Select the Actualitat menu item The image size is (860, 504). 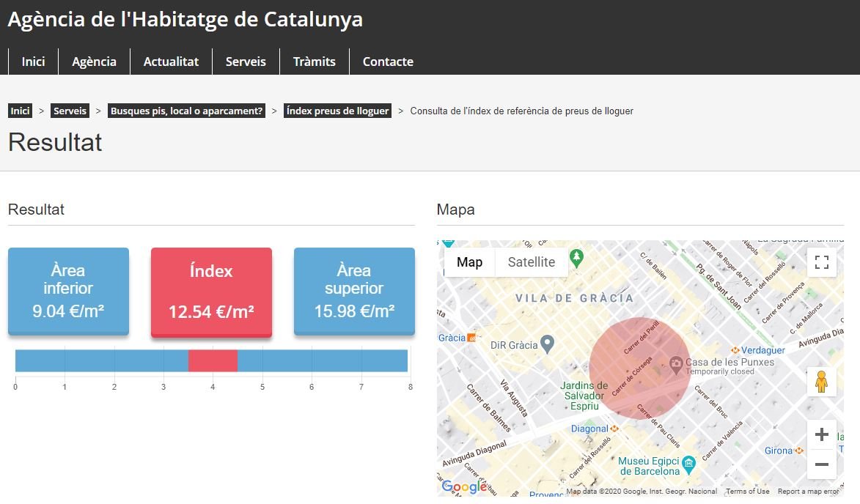171,62
